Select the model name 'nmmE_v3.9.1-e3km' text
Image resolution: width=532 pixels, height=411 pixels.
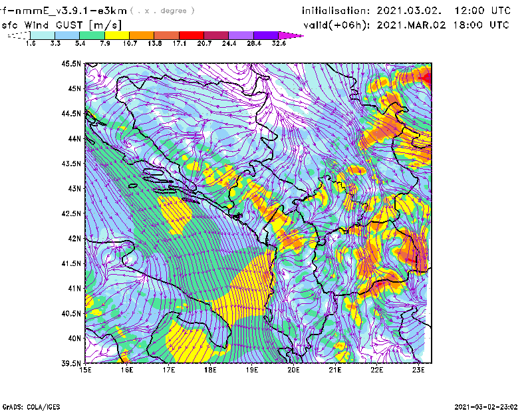[71, 11]
